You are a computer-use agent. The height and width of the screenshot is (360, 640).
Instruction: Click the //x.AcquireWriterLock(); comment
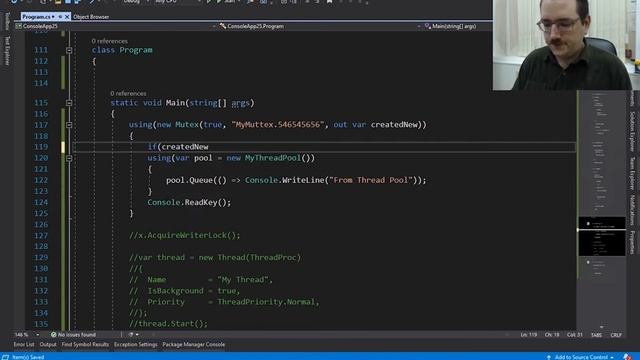click(184, 236)
